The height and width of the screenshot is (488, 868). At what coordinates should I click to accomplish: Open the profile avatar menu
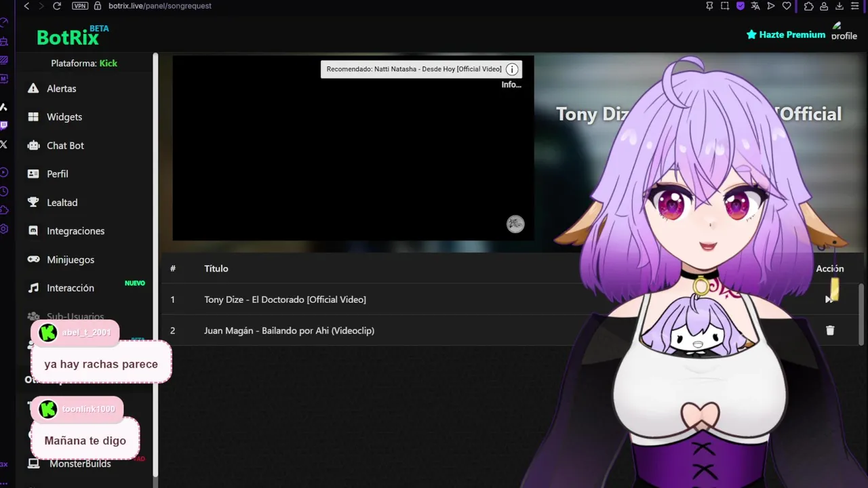[x=844, y=31]
